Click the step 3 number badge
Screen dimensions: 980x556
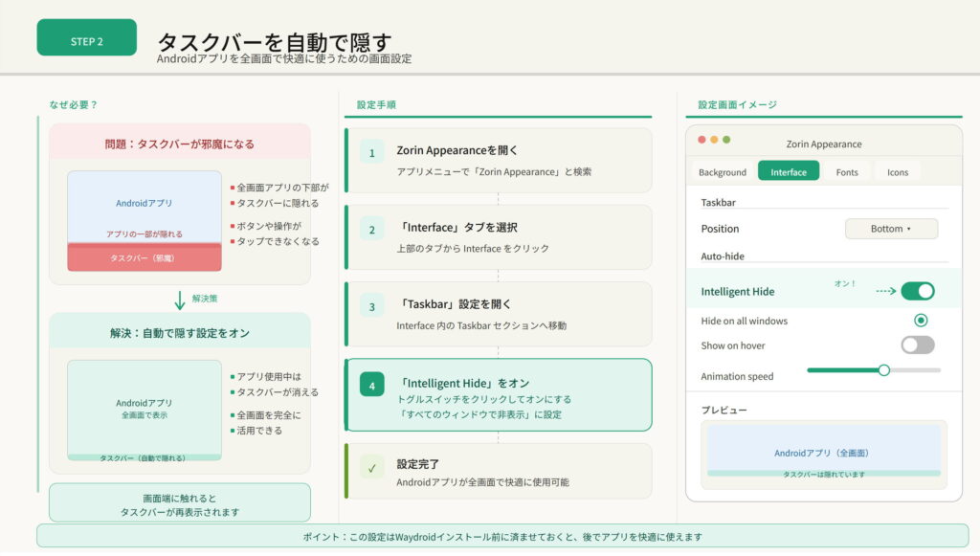click(371, 307)
